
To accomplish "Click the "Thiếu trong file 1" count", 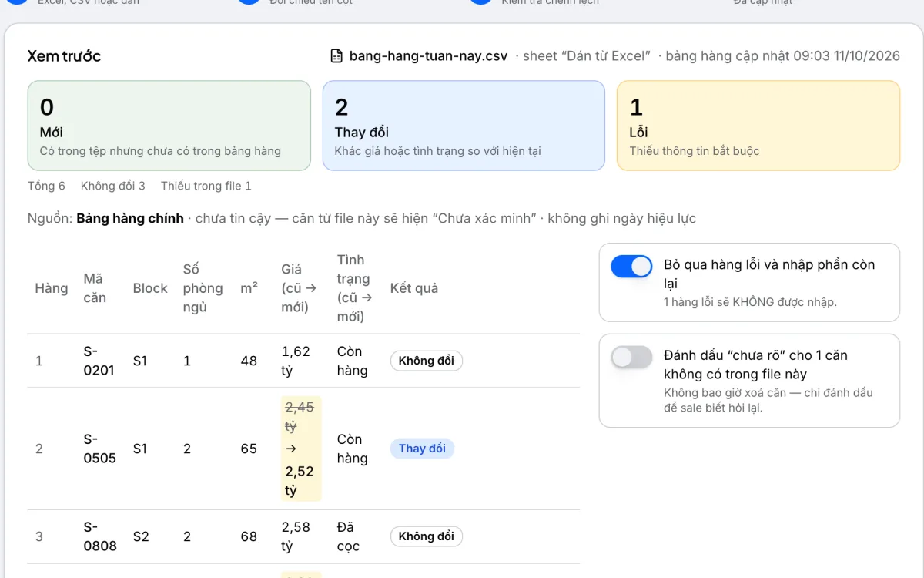I will tap(206, 186).
